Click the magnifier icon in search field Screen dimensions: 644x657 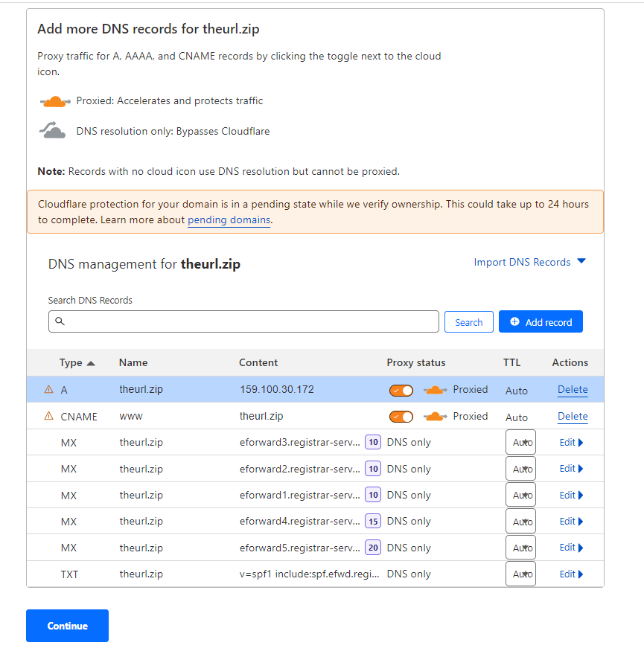[x=60, y=321]
